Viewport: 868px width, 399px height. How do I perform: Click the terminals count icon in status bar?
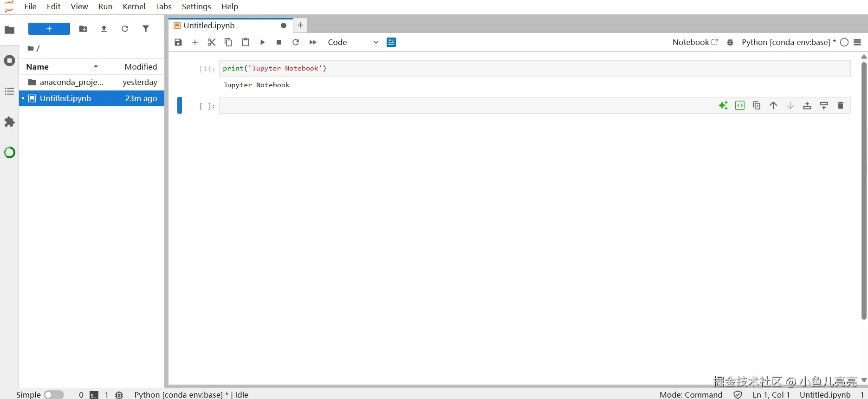(94, 395)
